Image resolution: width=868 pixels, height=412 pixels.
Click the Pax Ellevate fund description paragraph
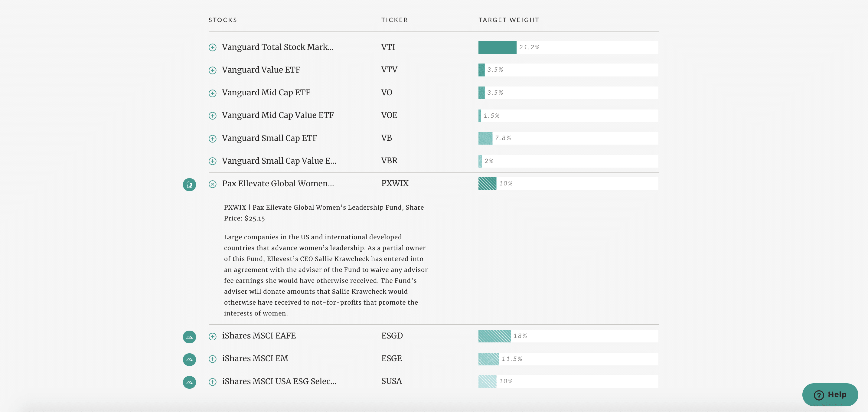coord(326,275)
